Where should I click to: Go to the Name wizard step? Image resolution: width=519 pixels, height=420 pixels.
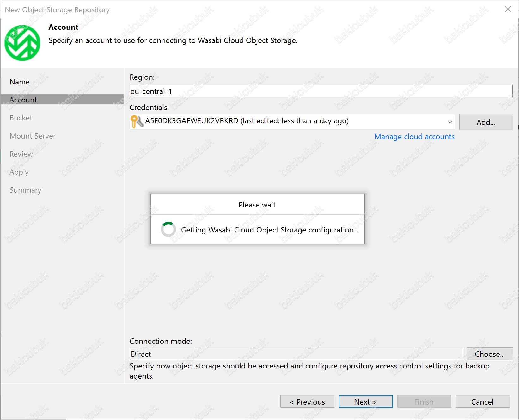pos(20,82)
